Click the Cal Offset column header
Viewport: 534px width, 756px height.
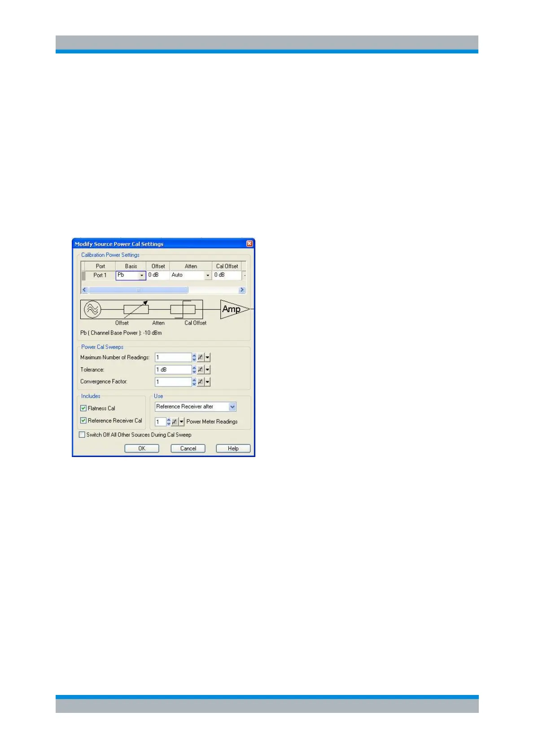pyautogui.click(x=227, y=266)
